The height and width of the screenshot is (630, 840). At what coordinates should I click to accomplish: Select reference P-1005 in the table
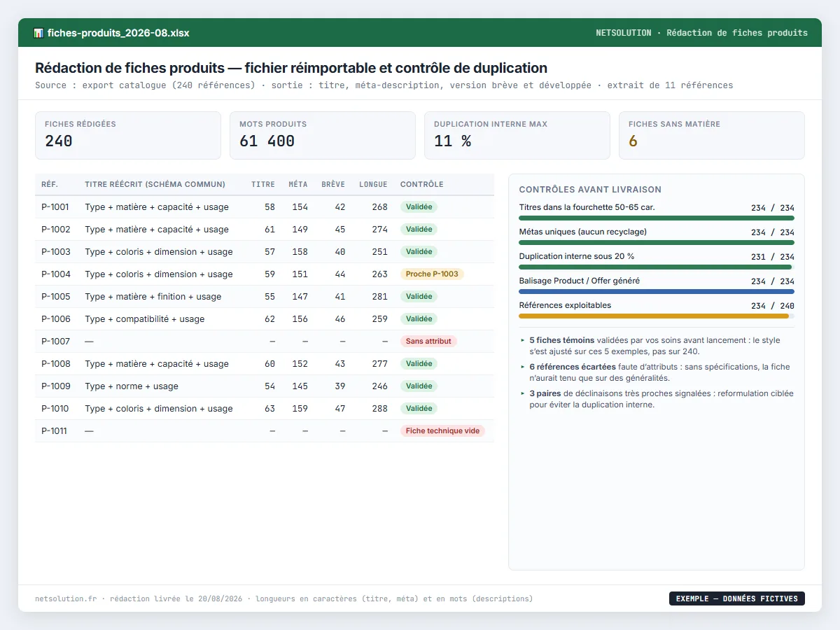tap(56, 297)
